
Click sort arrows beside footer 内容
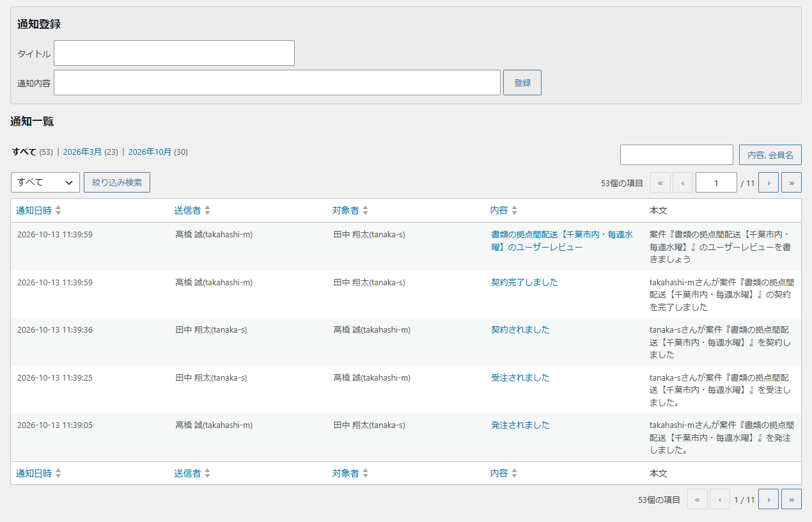pos(514,473)
